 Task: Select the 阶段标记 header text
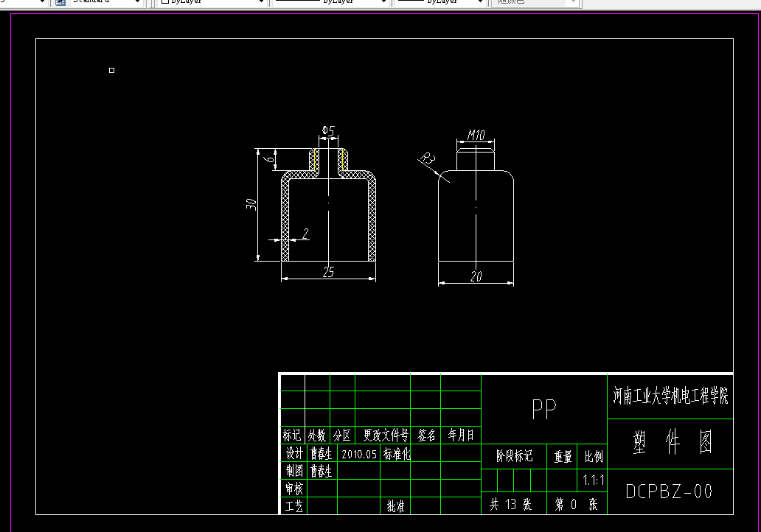[515, 456]
